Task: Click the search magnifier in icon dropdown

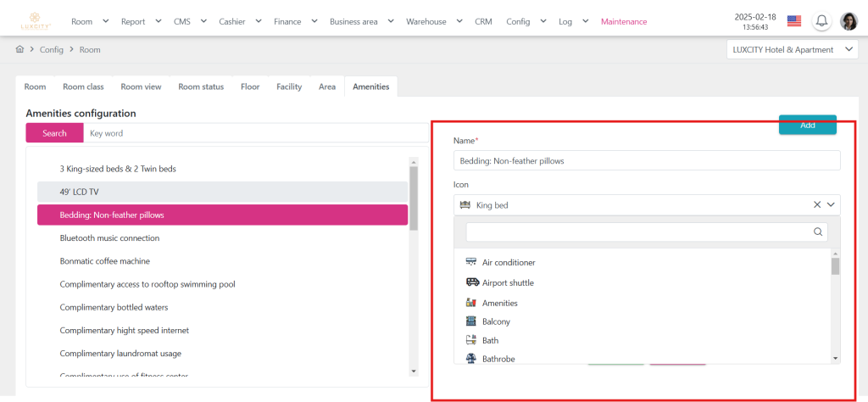Action: (818, 232)
